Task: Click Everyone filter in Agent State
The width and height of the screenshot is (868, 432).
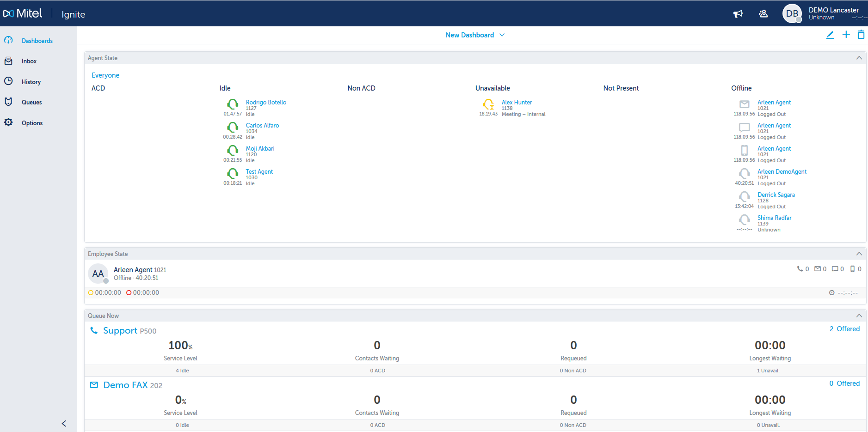Action: [105, 75]
